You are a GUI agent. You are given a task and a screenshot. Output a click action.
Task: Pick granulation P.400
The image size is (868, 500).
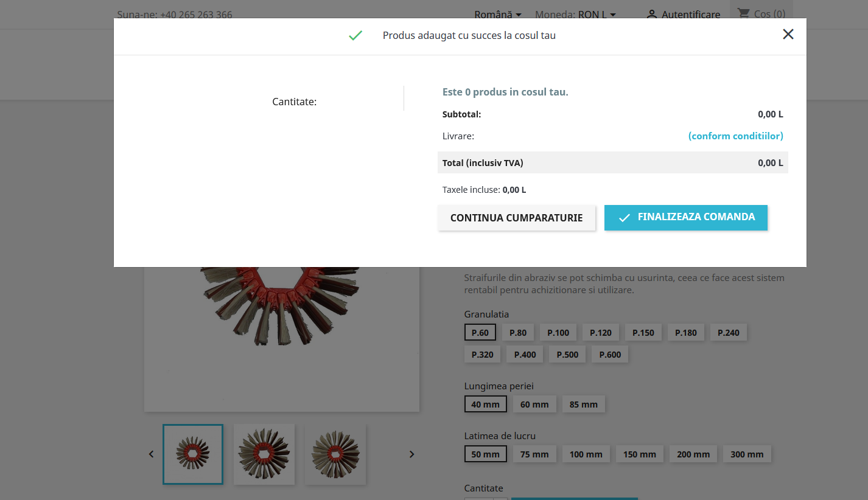tap(525, 355)
